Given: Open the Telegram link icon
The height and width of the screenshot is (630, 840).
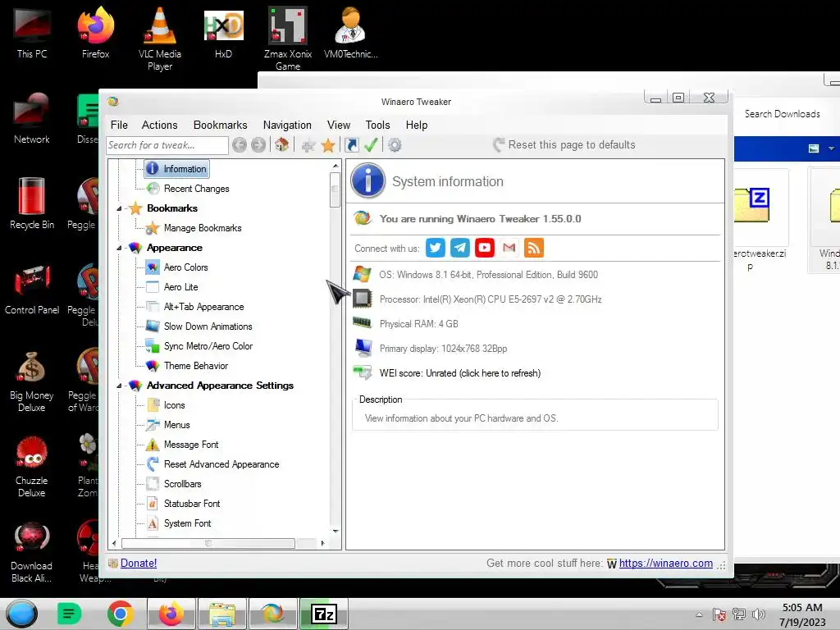Looking at the screenshot, I should click(460, 248).
